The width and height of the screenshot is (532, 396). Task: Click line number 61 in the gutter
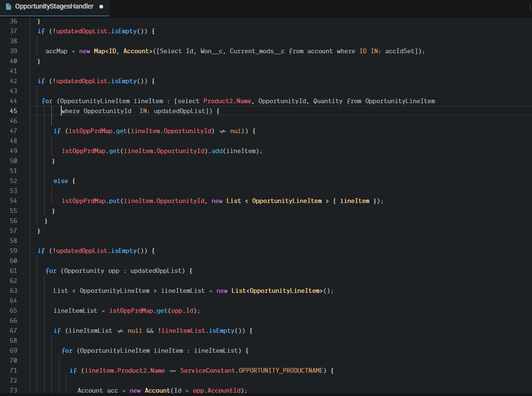tap(13, 270)
